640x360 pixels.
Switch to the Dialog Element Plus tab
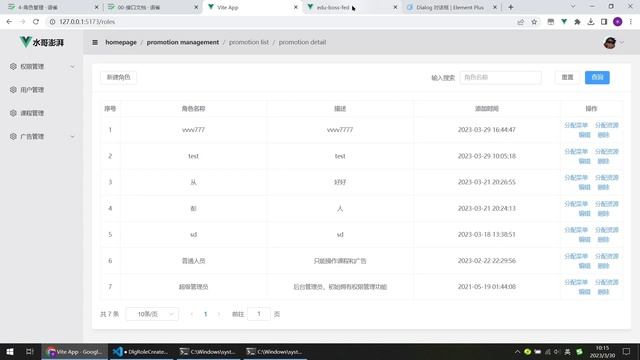coord(451,7)
